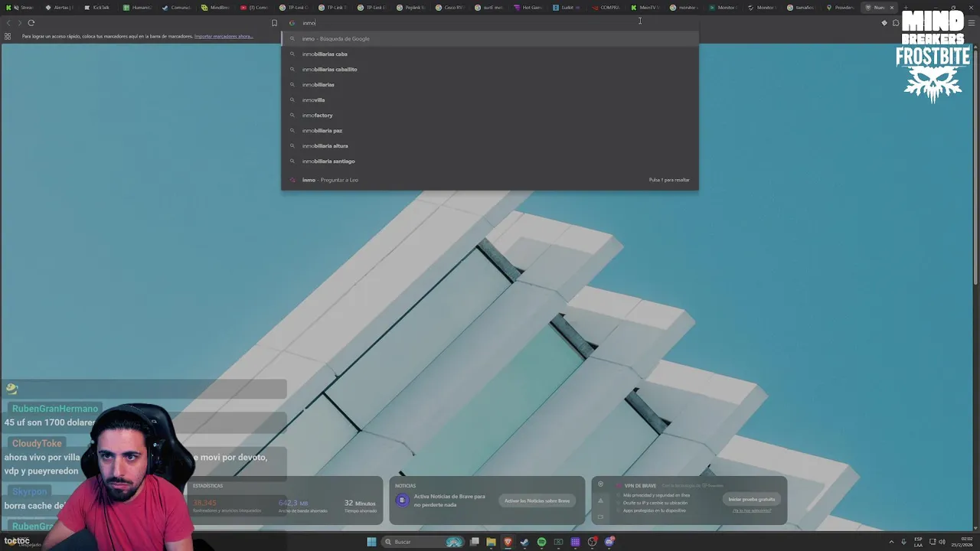Switch to the Cisco RV tab
Viewport: 980px width, 551px height.
click(x=452, y=8)
